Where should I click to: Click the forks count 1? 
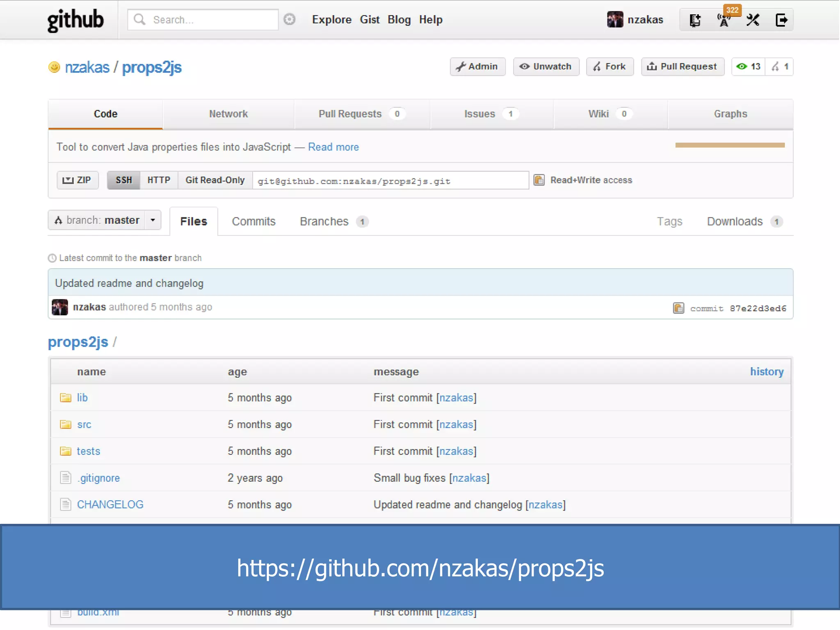pyautogui.click(x=779, y=66)
